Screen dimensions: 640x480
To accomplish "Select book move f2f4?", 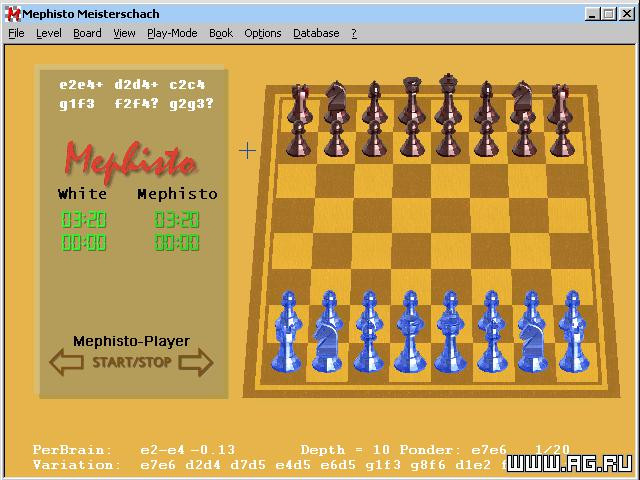I will pos(136,104).
